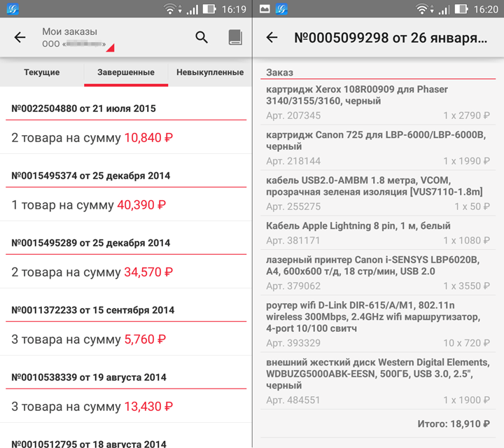Switch to the Текущие tab
Screen dimensions: 504x448
tap(42, 72)
